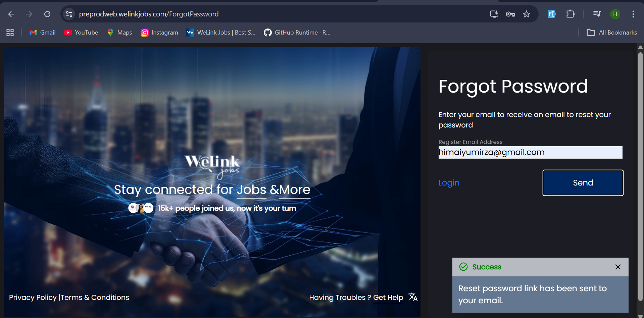644x318 pixels.
Task: Go to the Login link
Action: point(449,183)
